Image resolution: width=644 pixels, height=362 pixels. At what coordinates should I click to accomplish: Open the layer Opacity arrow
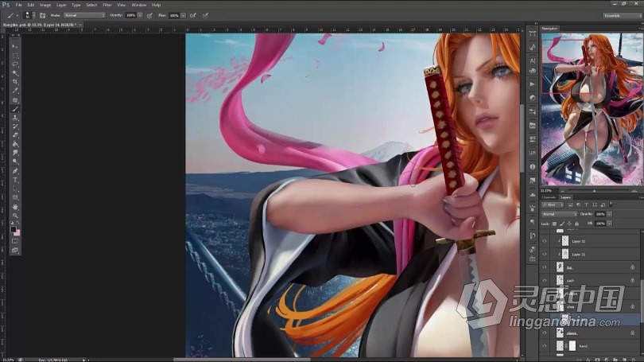click(610, 214)
